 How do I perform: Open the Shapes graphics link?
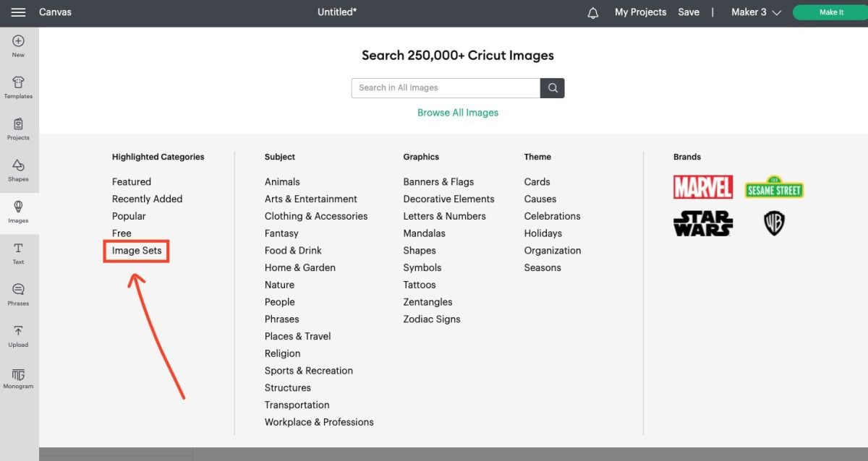click(420, 251)
